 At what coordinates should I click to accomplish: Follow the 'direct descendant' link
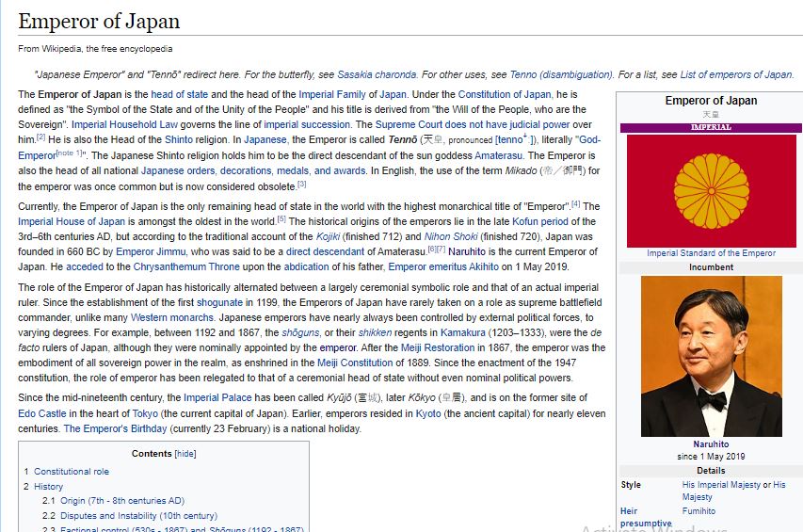click(x=325, y=252)
